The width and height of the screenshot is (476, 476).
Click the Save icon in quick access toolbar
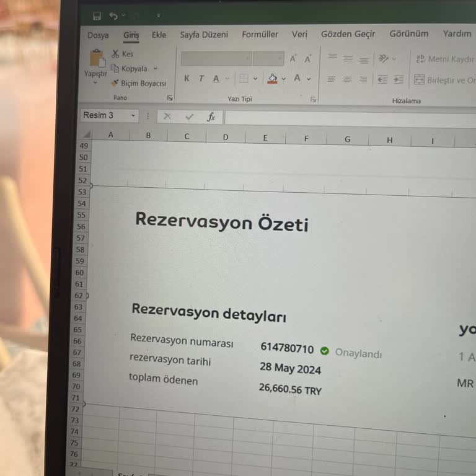[97, 15]
